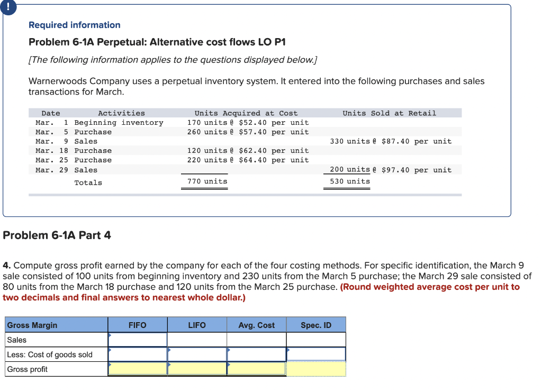The image size is (542, 392).
Task: Click the Gross Margin header cell
Action: tap(33, 324)
